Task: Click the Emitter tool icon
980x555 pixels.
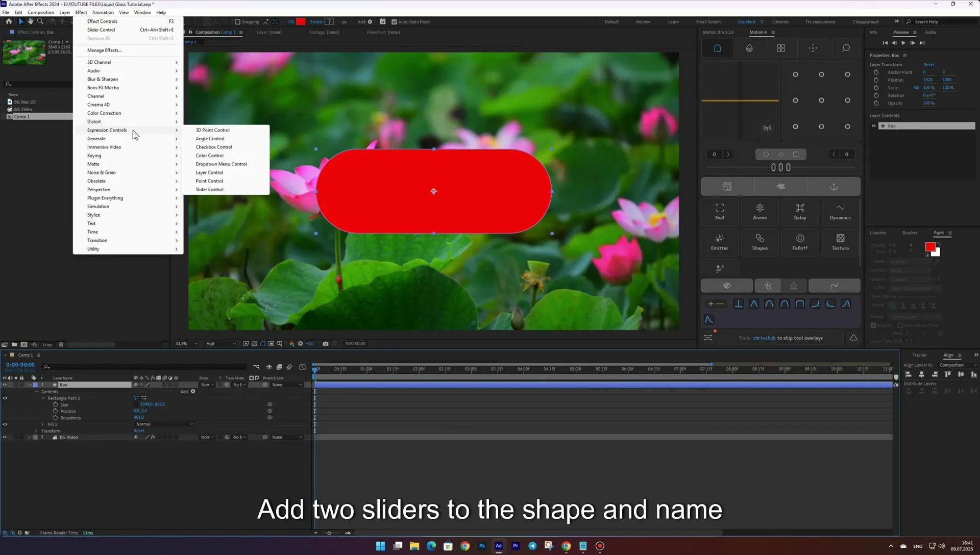Action: [x=720, y=242]
